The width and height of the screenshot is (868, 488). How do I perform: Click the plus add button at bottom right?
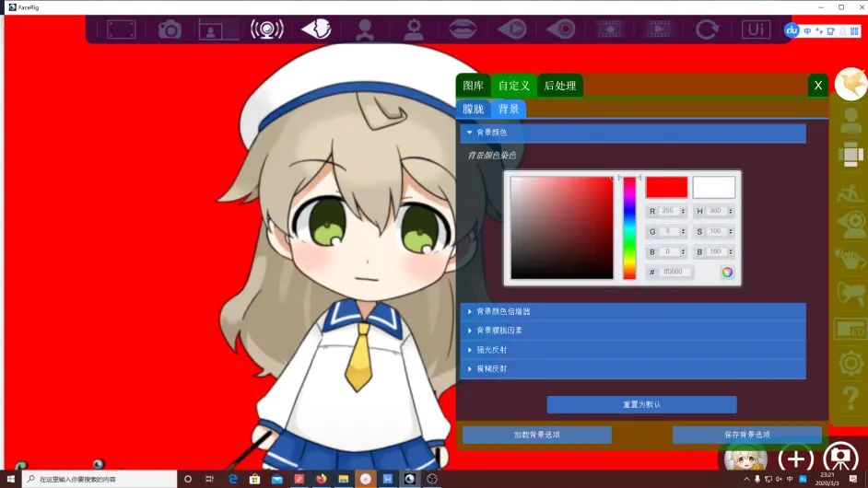(795, 459)
